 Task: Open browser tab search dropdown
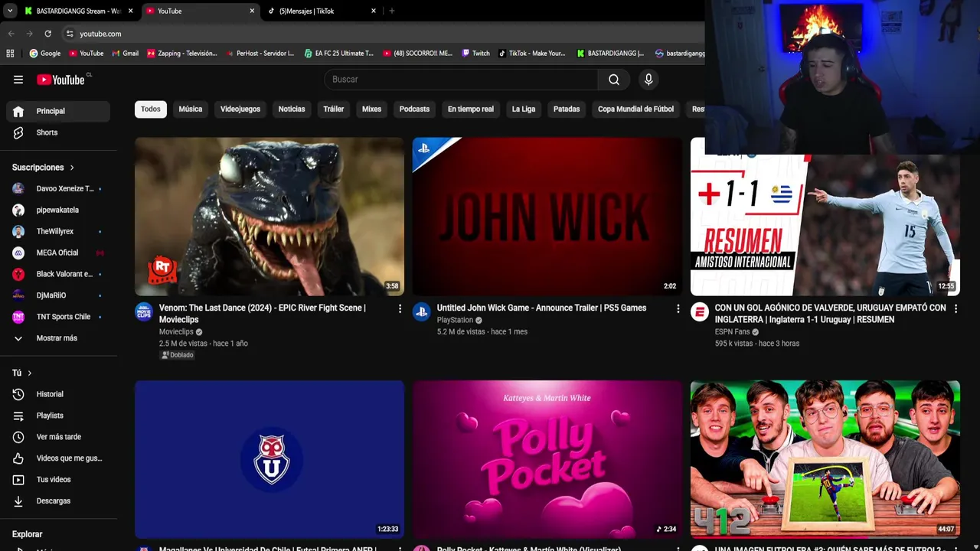(10, 11)
